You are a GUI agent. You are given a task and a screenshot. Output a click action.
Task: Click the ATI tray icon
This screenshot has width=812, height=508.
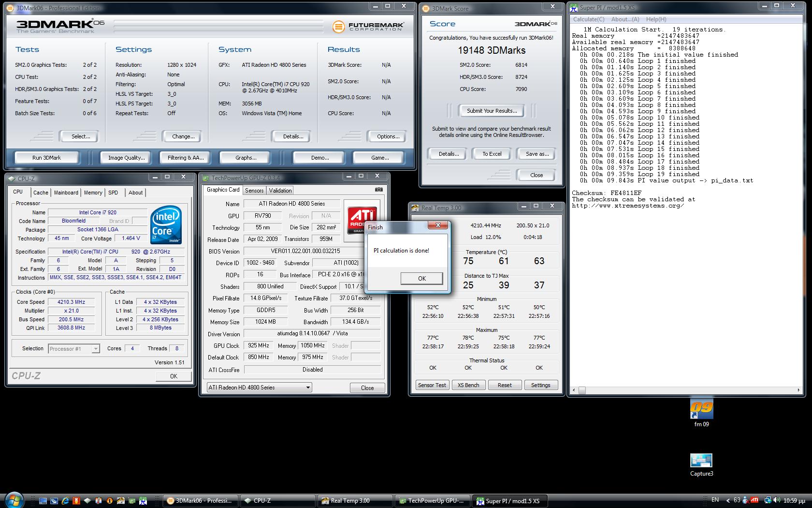[754, 500]
